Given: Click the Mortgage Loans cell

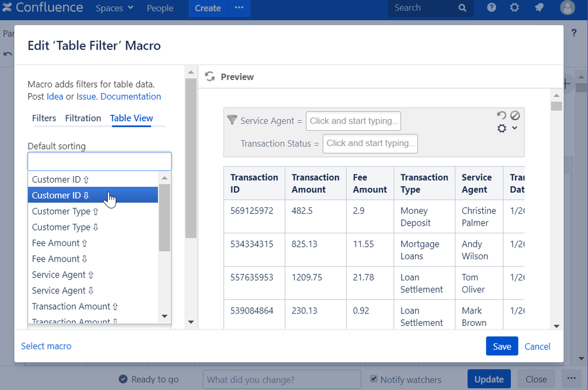Looking at the screenshot, I should click(424, 250).
